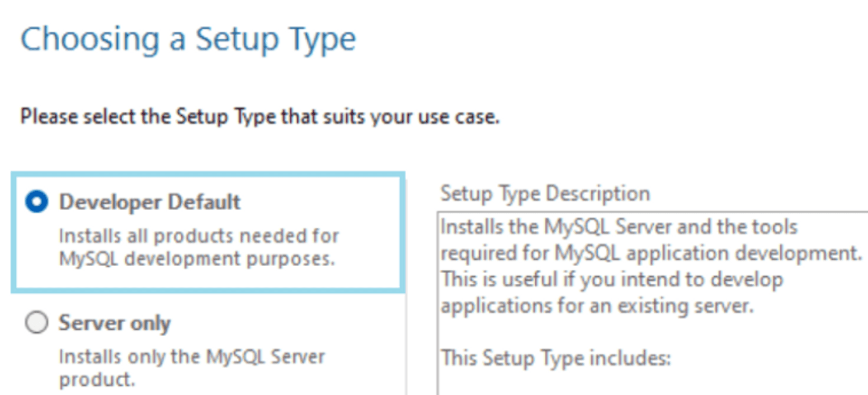Click the 'Setup Type Description' label
Viewport: 868px width, 395px height.
pyautogui.click(x=545, y=194)
